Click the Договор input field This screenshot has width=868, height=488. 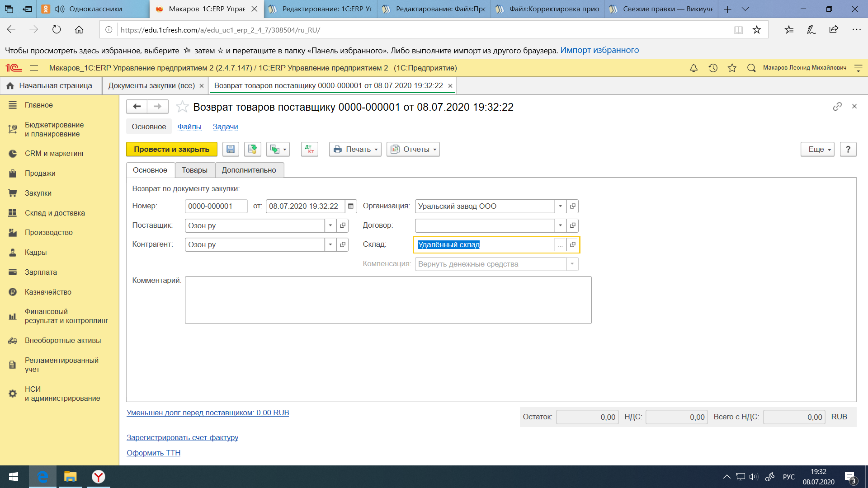485,225
